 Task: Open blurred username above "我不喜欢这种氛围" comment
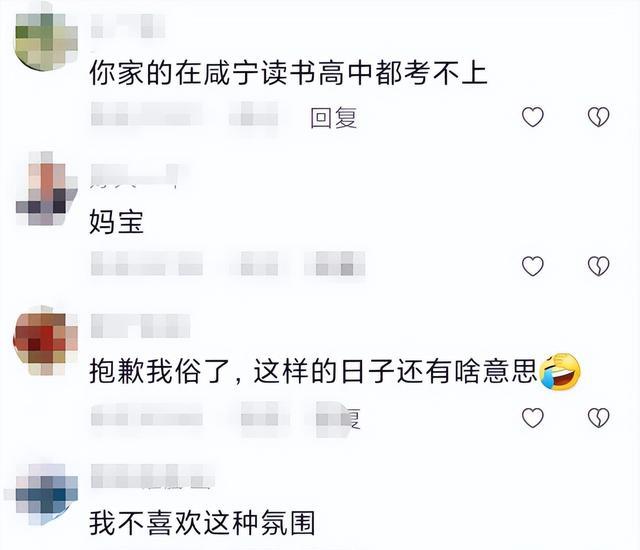pyautogui.click(x=153, y=476)
